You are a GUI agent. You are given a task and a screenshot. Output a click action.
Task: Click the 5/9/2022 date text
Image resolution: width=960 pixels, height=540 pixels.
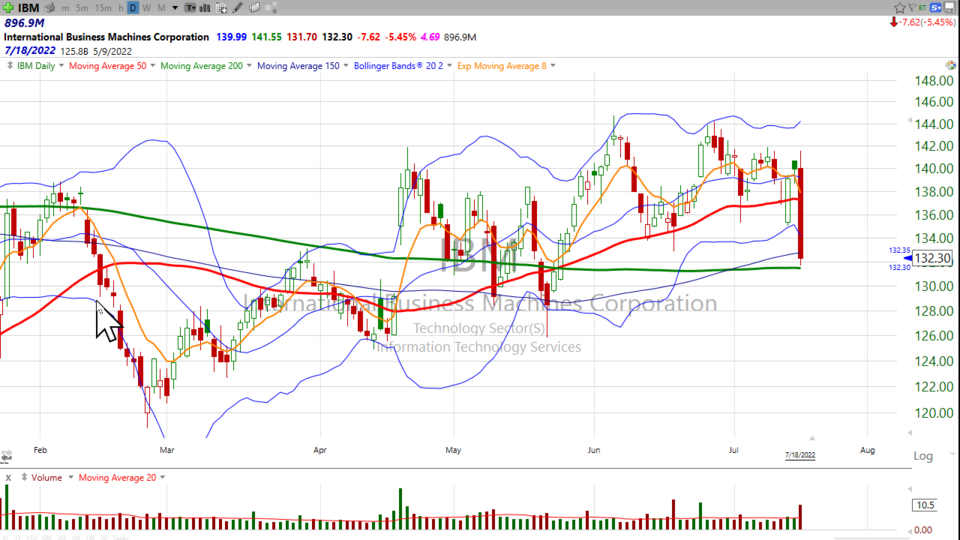(x=112, y=51)
